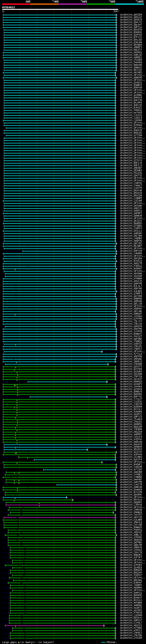Image resolution: width=146 pixels, height=644 pixels.
Task: Click the UniRef100_A7T283 hit label
Action: [x=131, y=470]
